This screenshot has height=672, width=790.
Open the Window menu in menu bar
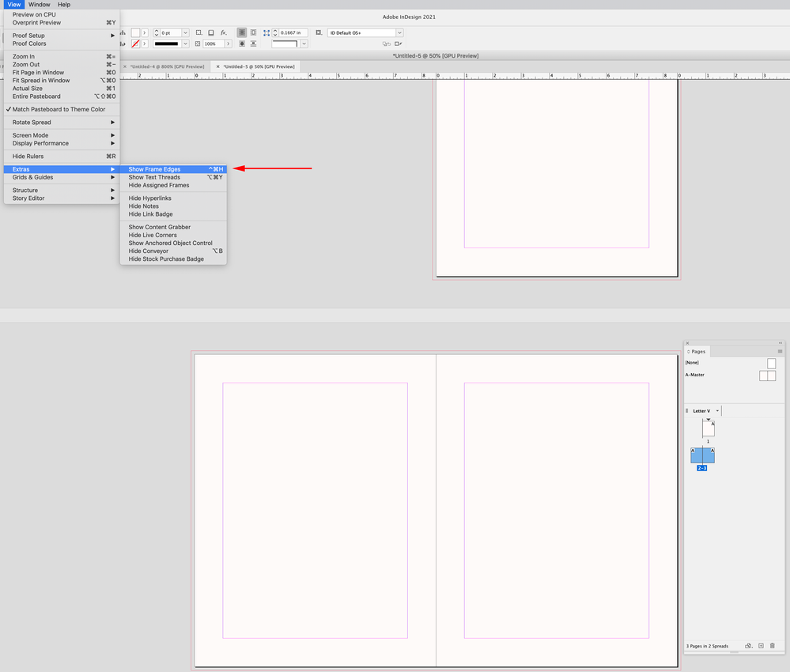click(40, 5)
